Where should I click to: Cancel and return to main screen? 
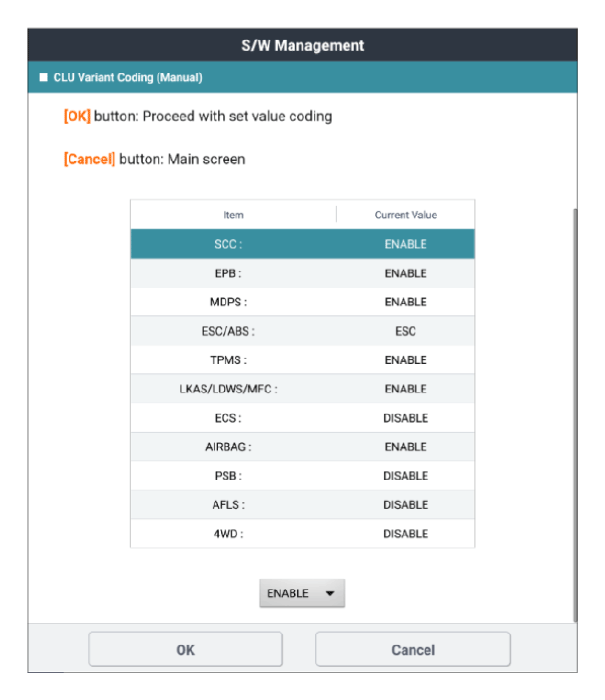(x=413, y=650)
